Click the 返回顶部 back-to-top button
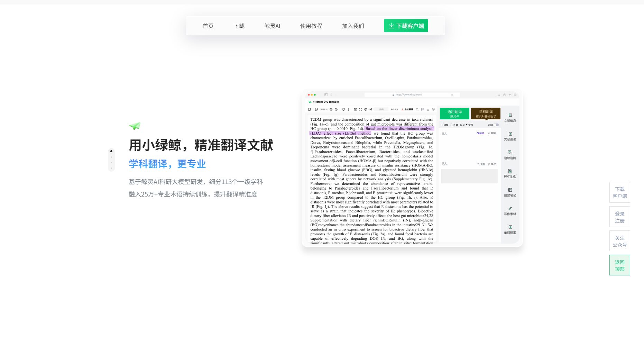644x346 pixels. pyautogui.click(x=619, y=265)
